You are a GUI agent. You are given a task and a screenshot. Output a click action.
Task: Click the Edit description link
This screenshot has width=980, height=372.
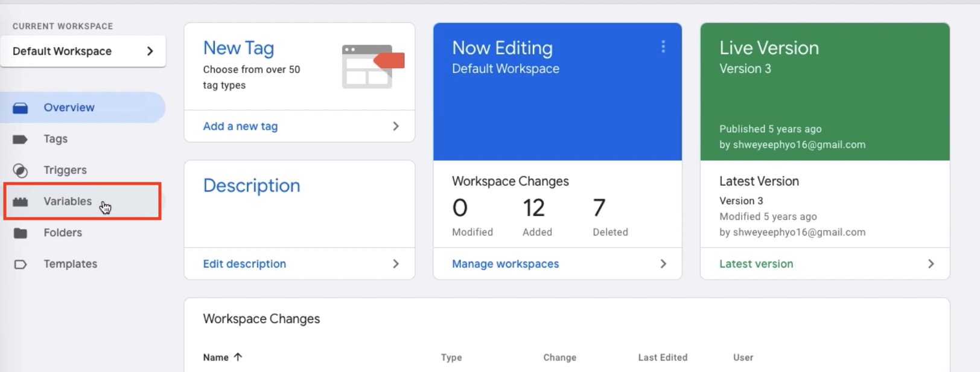coord(244,264)
